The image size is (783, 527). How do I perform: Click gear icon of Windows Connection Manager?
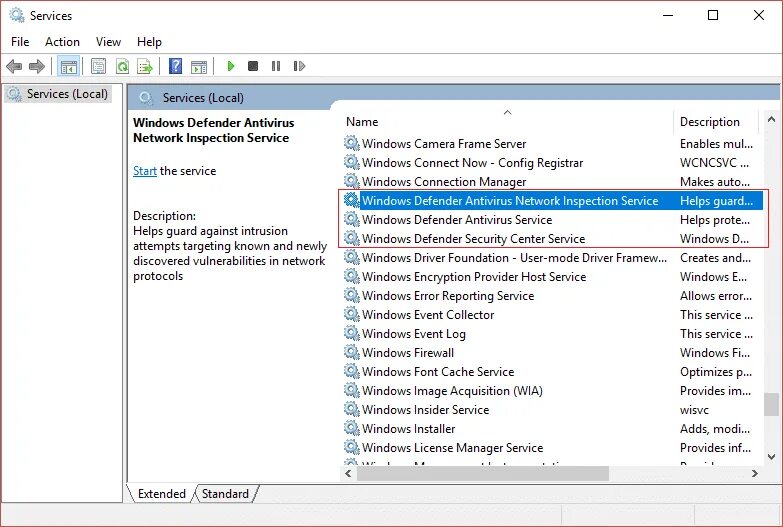[352, 181]
